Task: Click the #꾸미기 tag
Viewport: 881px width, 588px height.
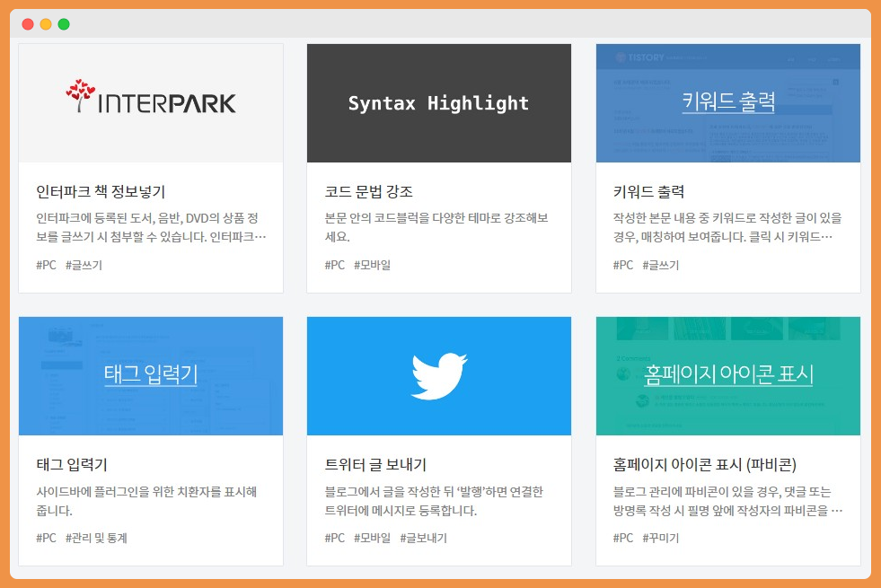Action: (661, 538)
